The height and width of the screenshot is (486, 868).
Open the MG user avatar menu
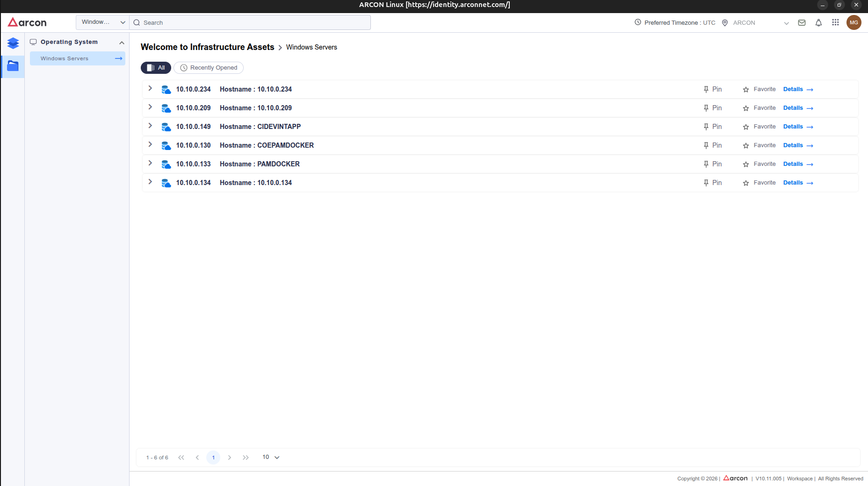pos(854,22)
